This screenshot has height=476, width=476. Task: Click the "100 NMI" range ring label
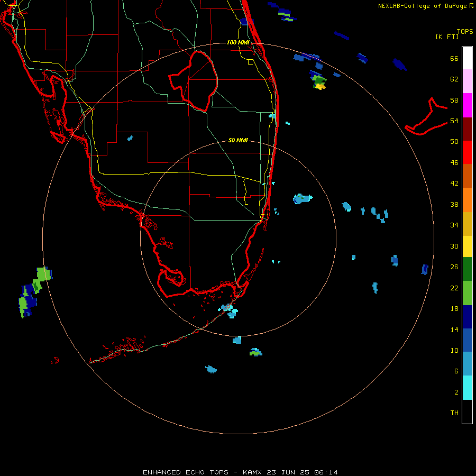(238, 42)
